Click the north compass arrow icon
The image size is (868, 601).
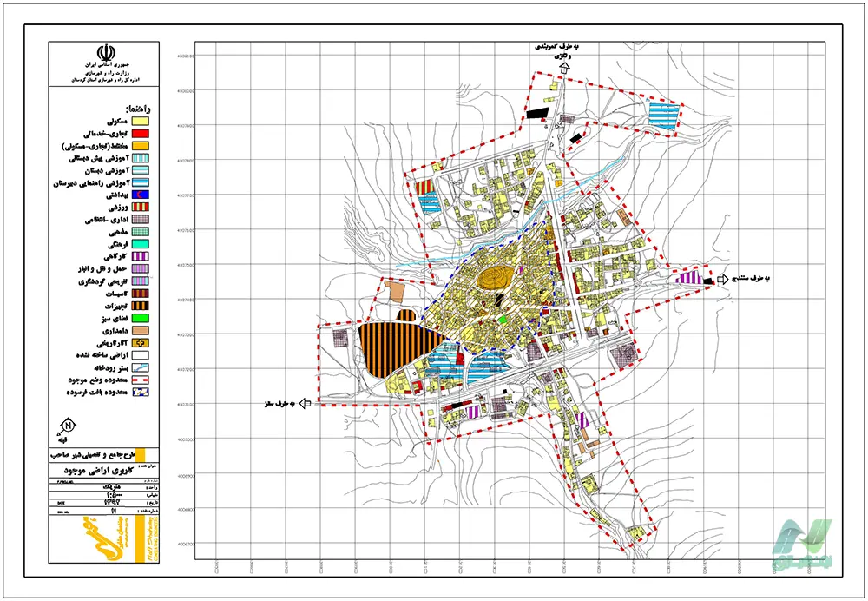click(68, 426)
